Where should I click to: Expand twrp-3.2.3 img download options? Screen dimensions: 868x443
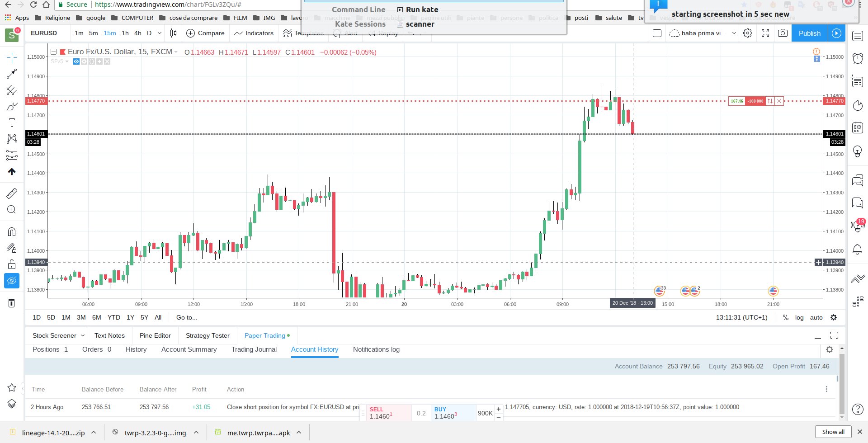[196, 433]
